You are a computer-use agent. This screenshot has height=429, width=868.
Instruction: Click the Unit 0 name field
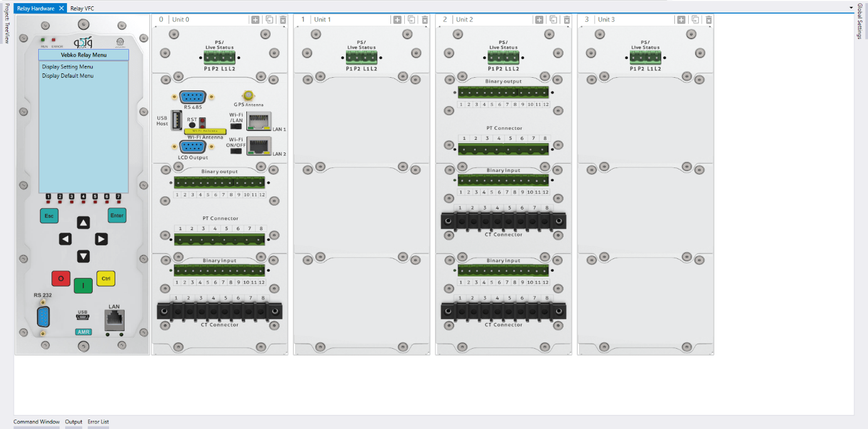pos(209,19)
